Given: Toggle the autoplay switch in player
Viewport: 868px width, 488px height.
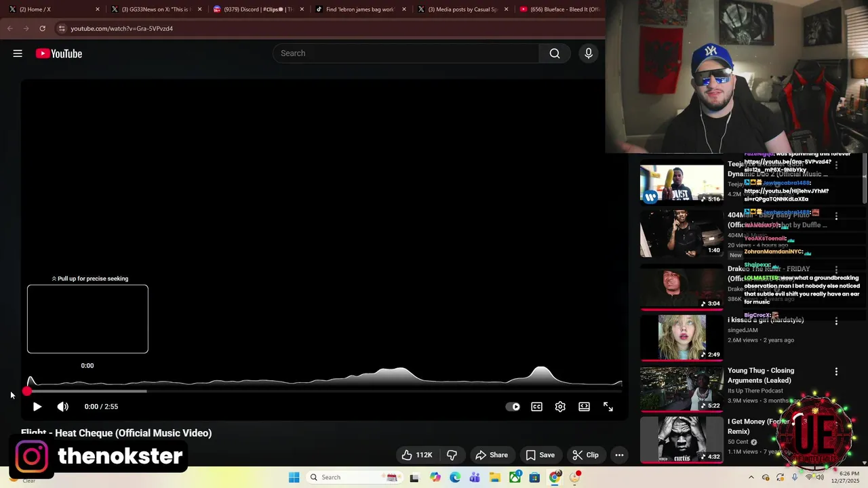Looking at the screenshot, I should click(513, 407).
